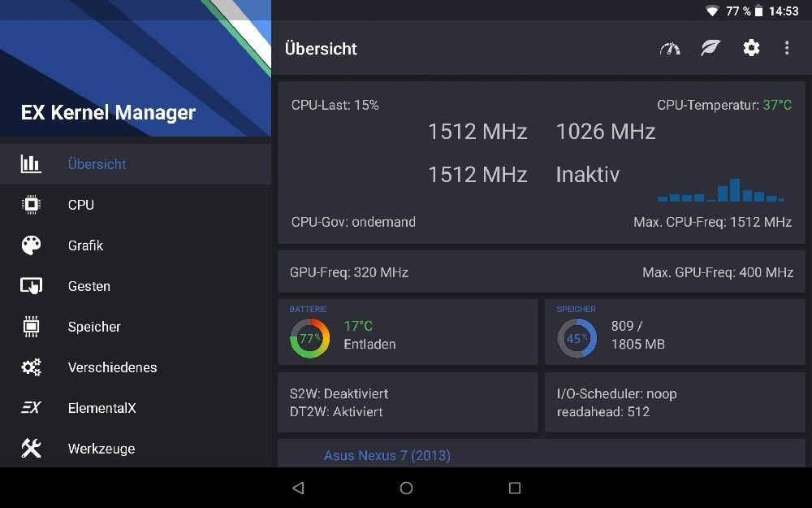
Task: Open the three-dot overflow menu
Action: pos(787,48)
